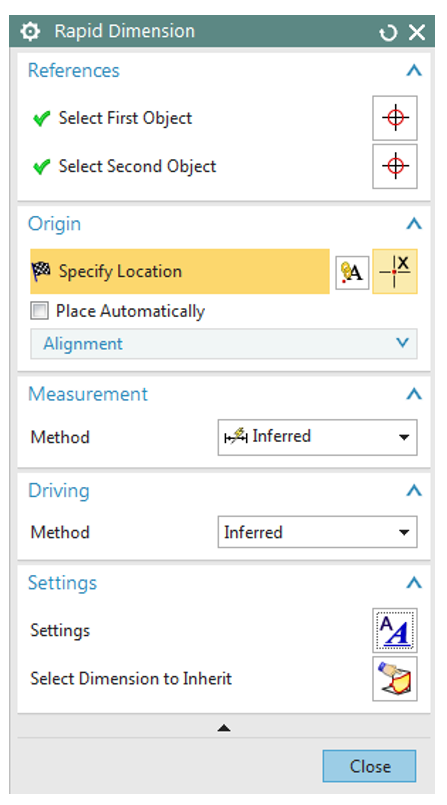Open the Settings text style icon
The image size is (447, 805).
tap(395, 630)
